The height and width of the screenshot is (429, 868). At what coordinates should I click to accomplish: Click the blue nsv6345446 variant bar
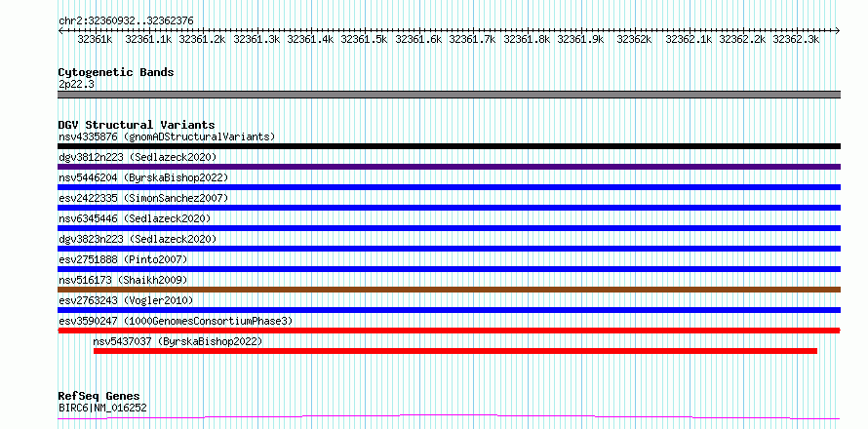(x=449, y=228)
